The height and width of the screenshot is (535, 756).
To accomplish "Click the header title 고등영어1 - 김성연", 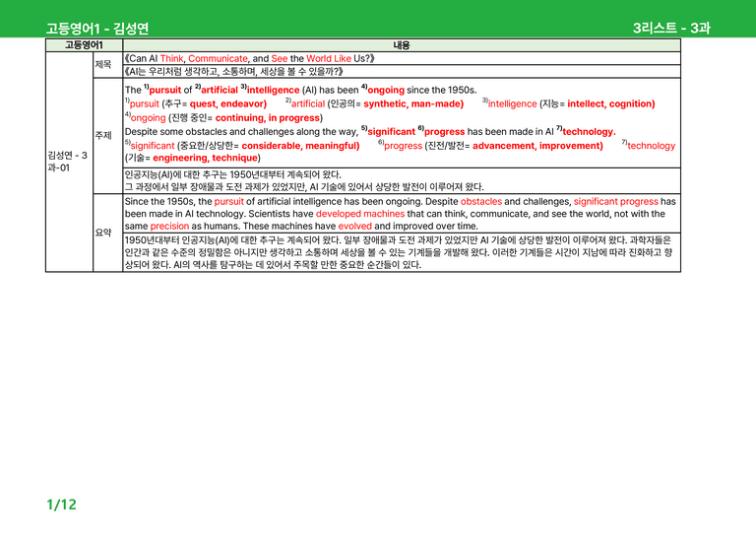I will 96,29.
